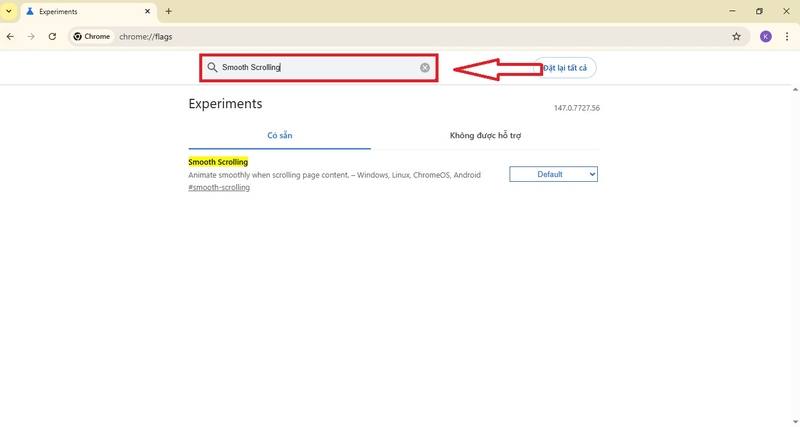Click the Animate smoothly description text
The width and height of the screenshot is (800, 427).
point(334,175)
